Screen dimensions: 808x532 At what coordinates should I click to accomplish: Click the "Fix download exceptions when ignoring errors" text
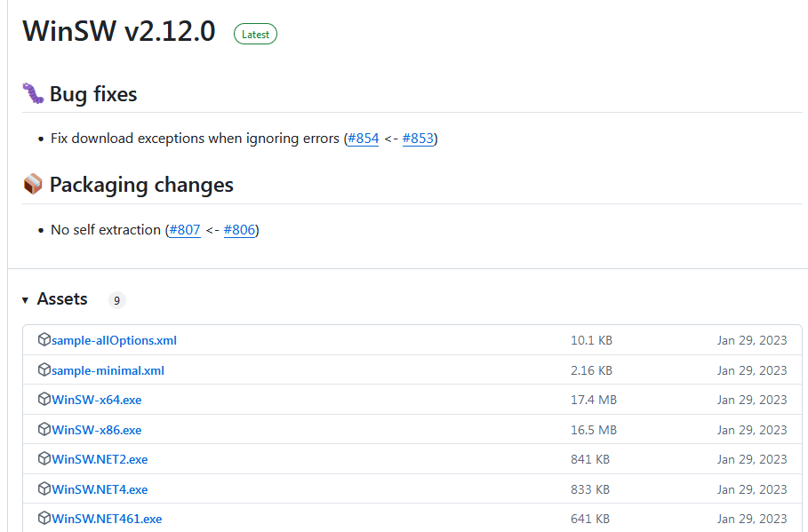pyautogui.click(x=195, y=139)
